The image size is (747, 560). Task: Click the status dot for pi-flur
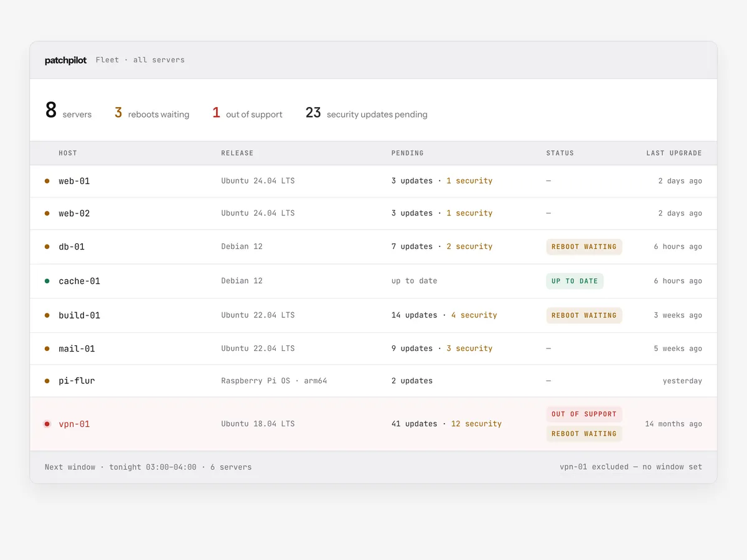coord(47,381)
